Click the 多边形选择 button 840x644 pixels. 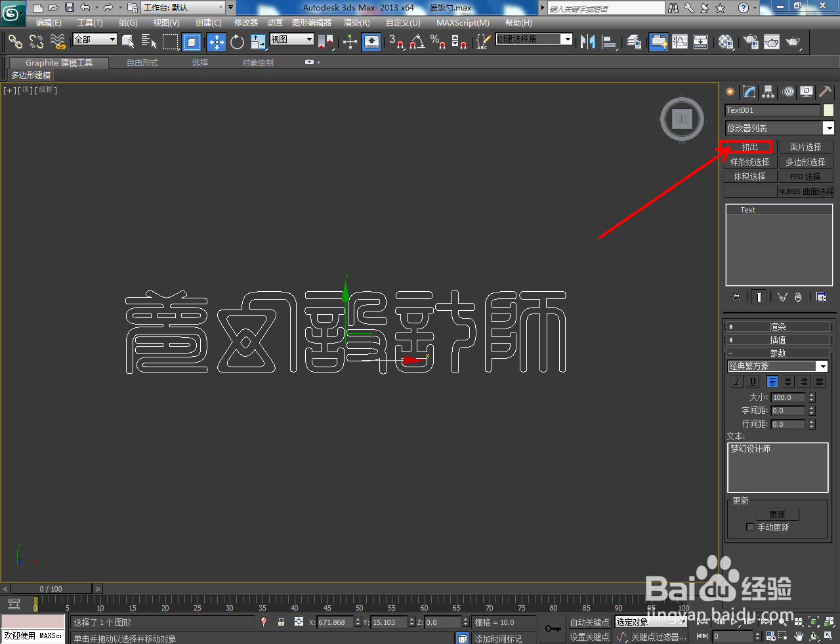[805, 162]
